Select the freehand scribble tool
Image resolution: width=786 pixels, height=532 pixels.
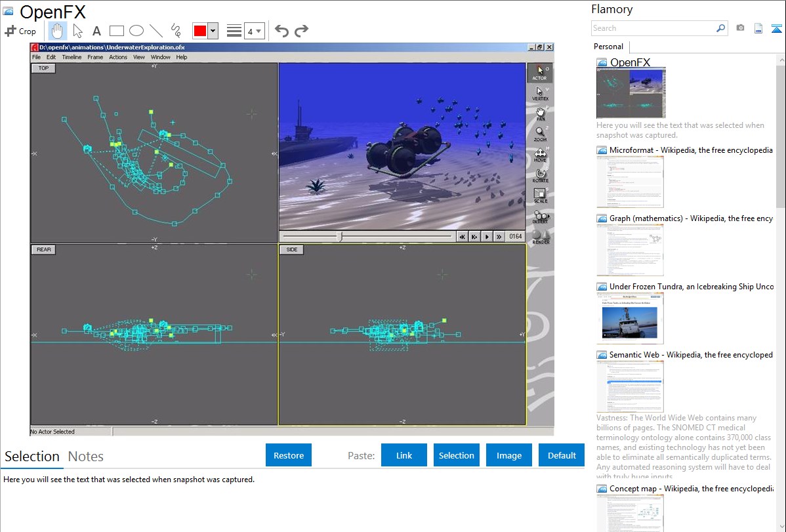(x=175, y=31)
